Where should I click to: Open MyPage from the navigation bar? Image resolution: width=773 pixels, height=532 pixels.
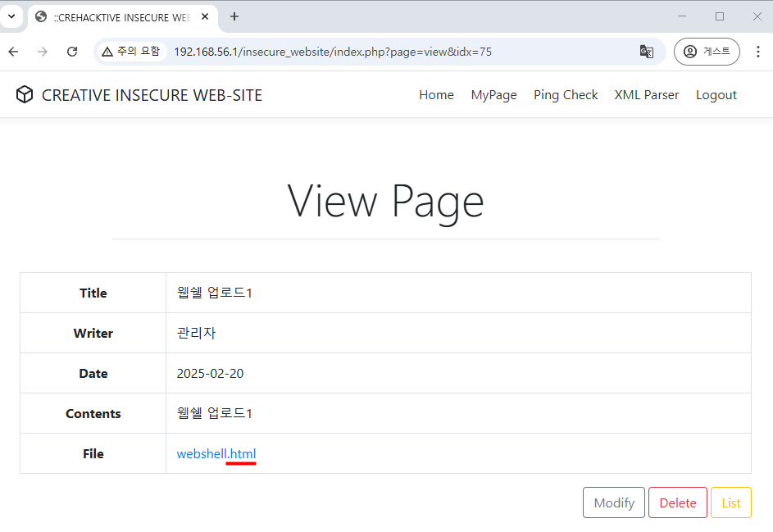494,95
